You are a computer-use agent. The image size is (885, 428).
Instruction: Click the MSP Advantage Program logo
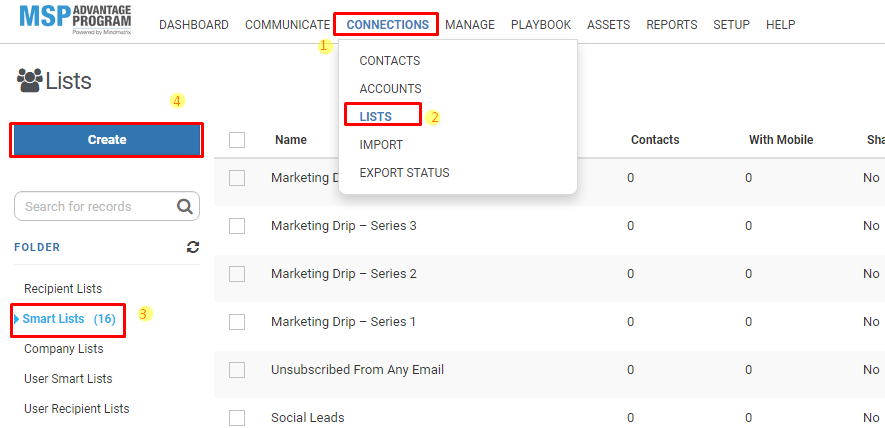pyautogui.click(x=75, y=20)
